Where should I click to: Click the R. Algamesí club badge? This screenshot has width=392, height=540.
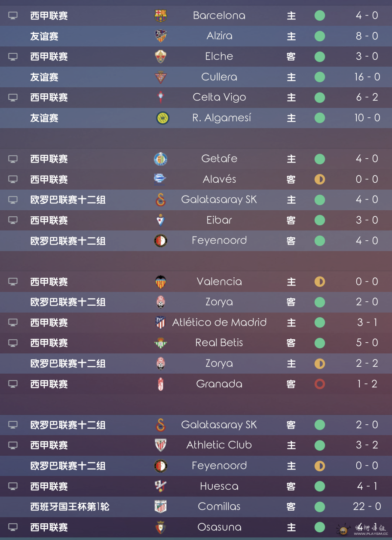click(x=162, y=118)
